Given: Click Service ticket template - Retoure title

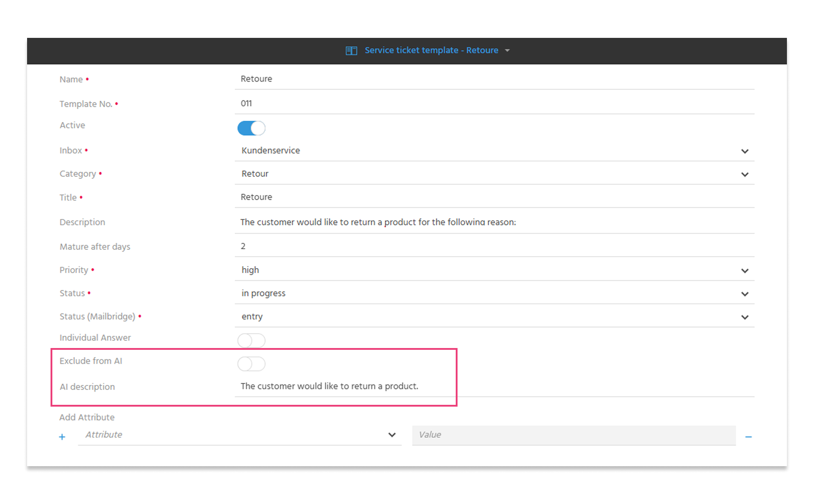Looking at the screenshot, I should 431,50.
